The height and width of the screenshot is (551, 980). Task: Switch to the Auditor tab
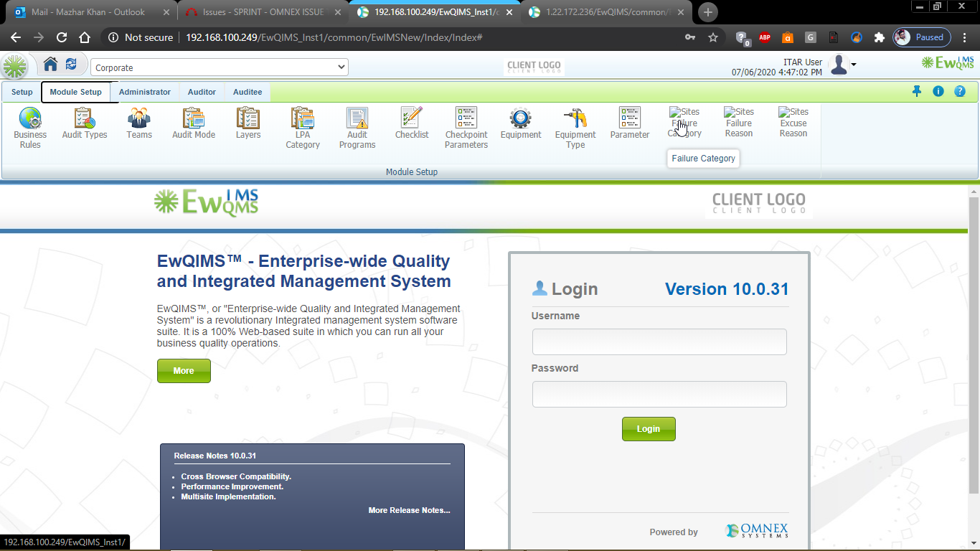[202, 92]
